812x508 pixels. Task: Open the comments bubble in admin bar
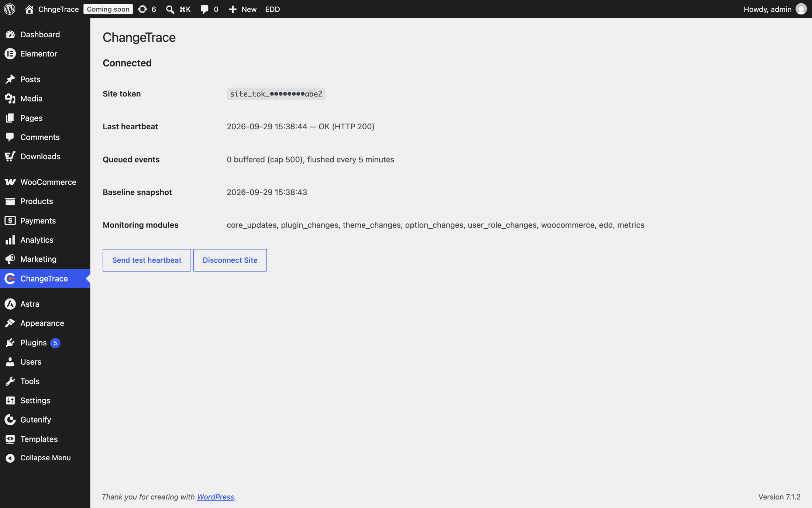204,9
